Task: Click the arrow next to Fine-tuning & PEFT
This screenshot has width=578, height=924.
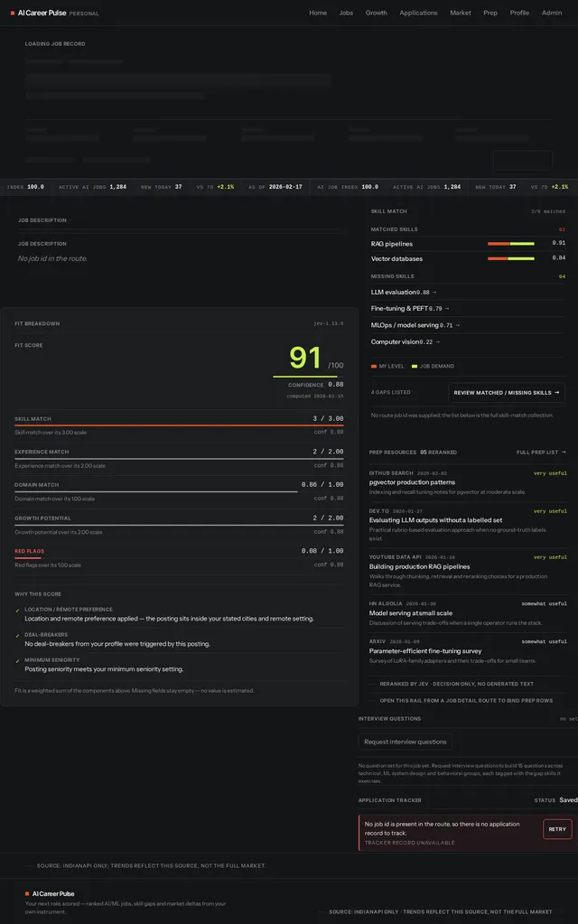Action: tap(447, 309)
